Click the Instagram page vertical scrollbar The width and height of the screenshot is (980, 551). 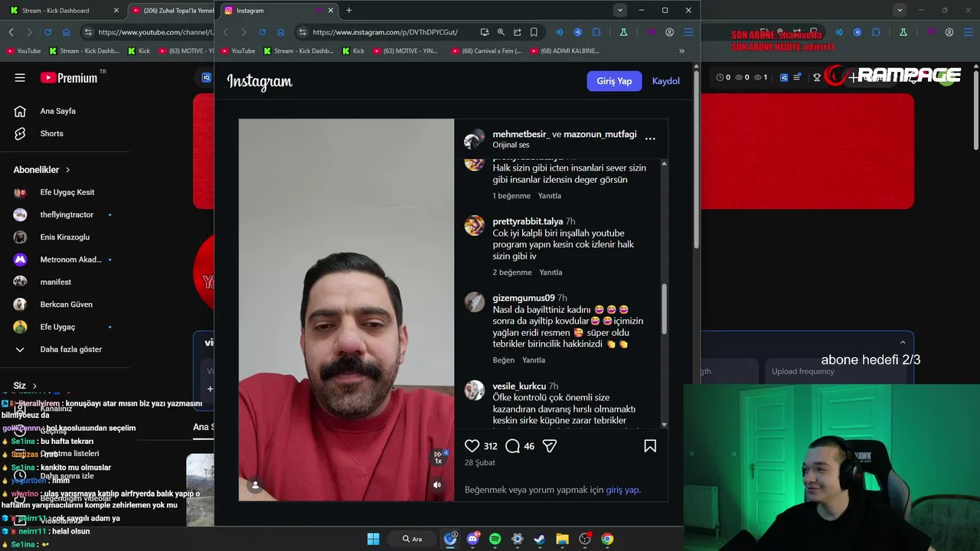(696, 161)
